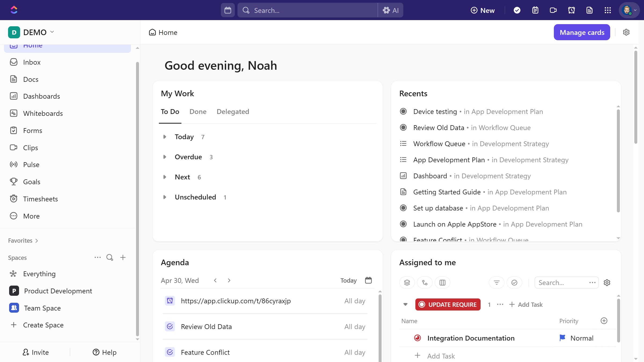
Task: Expand the Today group in My Work
Action: pos(165,137)
